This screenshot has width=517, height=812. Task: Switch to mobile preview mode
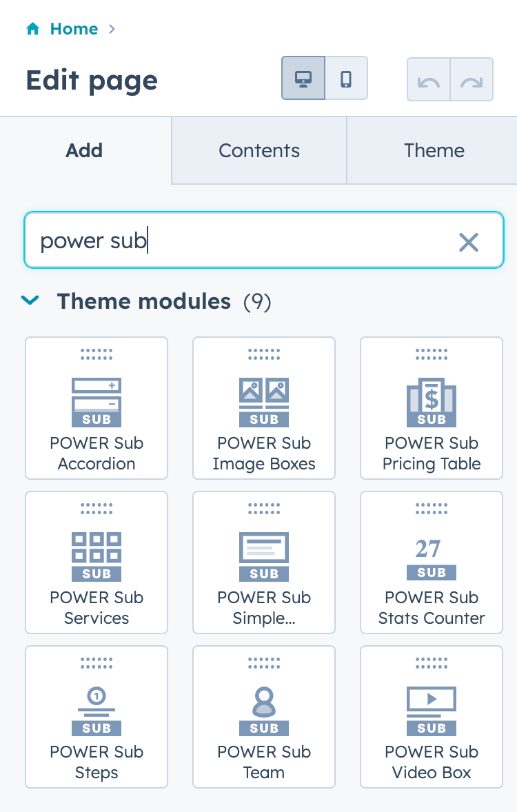tap(346, 78)
